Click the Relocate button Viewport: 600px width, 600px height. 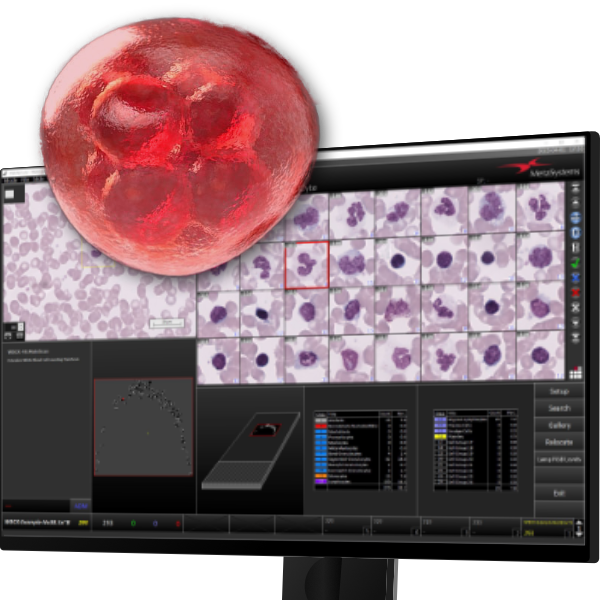[x=559, y=441]
